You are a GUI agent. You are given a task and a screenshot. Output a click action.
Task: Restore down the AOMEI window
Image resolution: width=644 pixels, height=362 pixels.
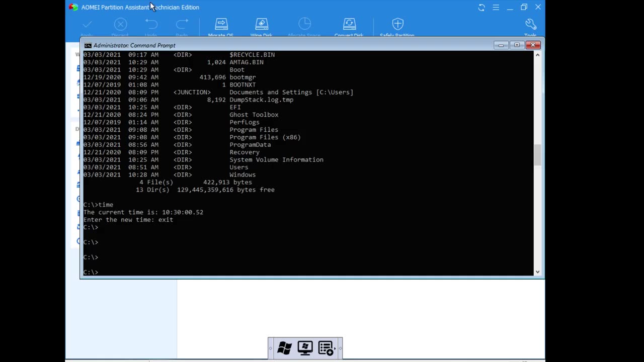point(524,7)
